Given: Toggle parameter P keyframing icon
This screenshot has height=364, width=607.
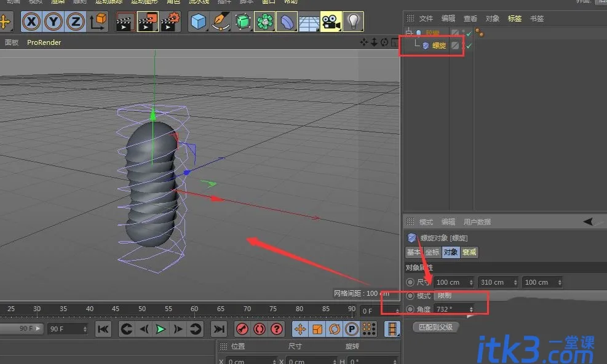Looking at the screenshot, I should (x=352, y=329).
